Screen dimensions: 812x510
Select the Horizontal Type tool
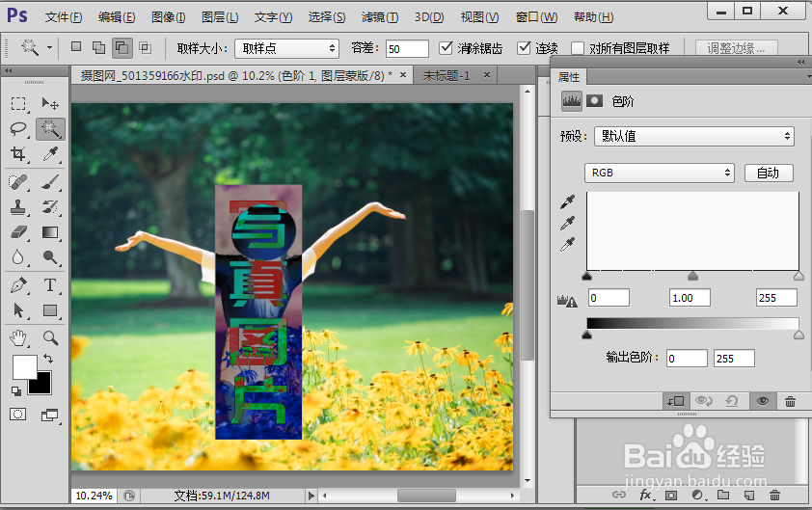coord(50,285)
